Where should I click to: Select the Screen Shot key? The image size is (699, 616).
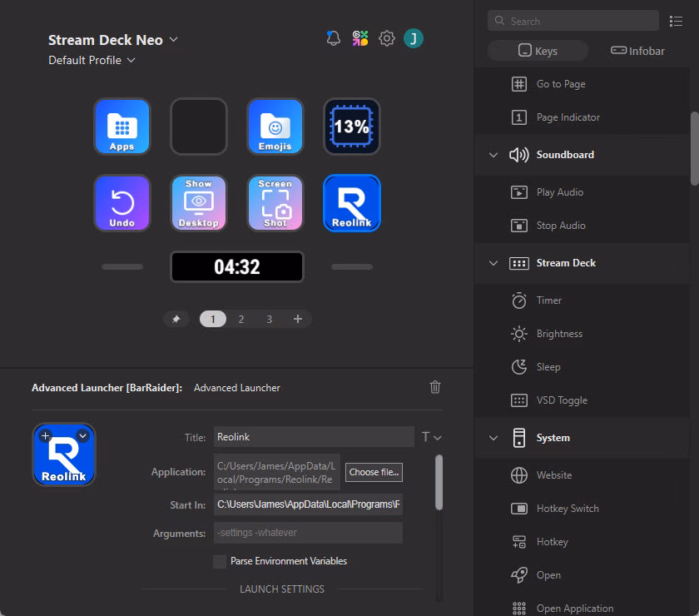[x=275, y=203]
